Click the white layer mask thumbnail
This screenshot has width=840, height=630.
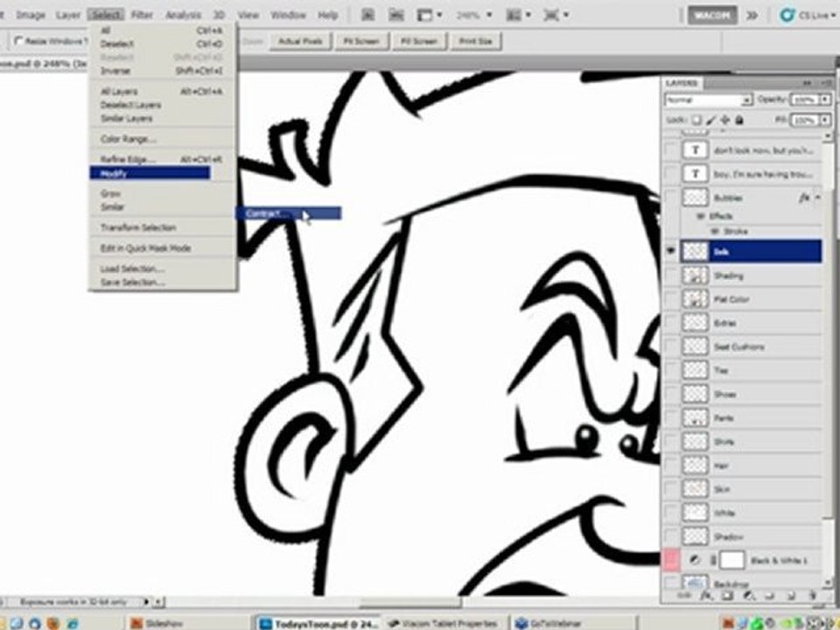(x=731, y=560)
